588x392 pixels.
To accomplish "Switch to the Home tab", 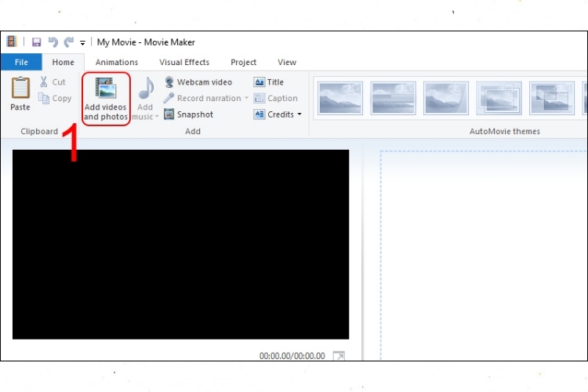I will 63,62.
